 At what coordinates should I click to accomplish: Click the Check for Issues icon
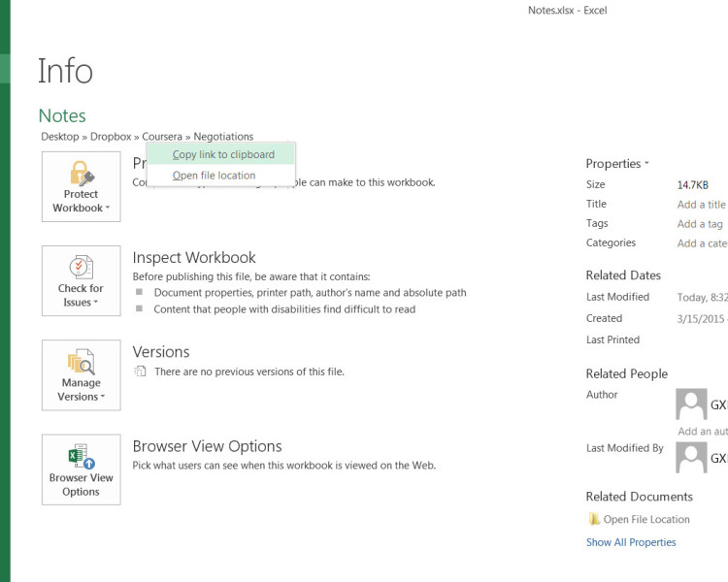coord(82,267)
